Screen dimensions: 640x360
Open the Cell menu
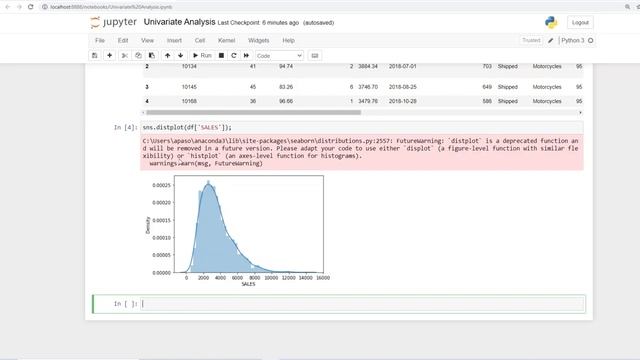pyautogui.click(x=200, y=40)
